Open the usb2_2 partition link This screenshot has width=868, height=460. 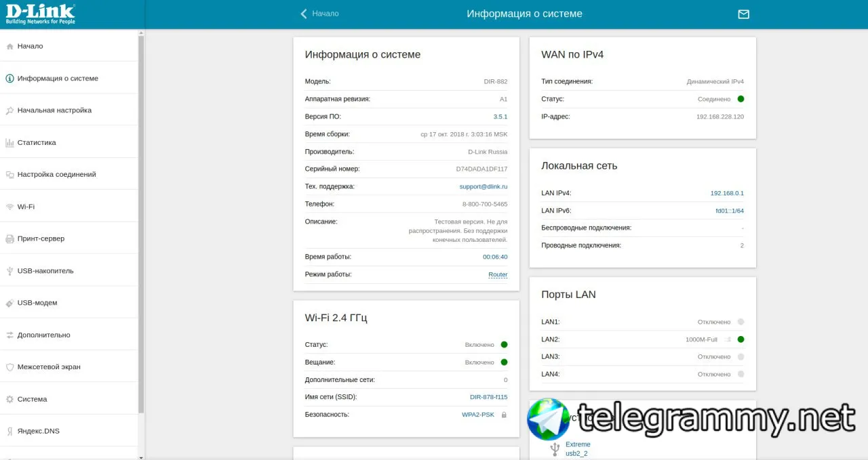pyautogui.click(x=576, y=454)
